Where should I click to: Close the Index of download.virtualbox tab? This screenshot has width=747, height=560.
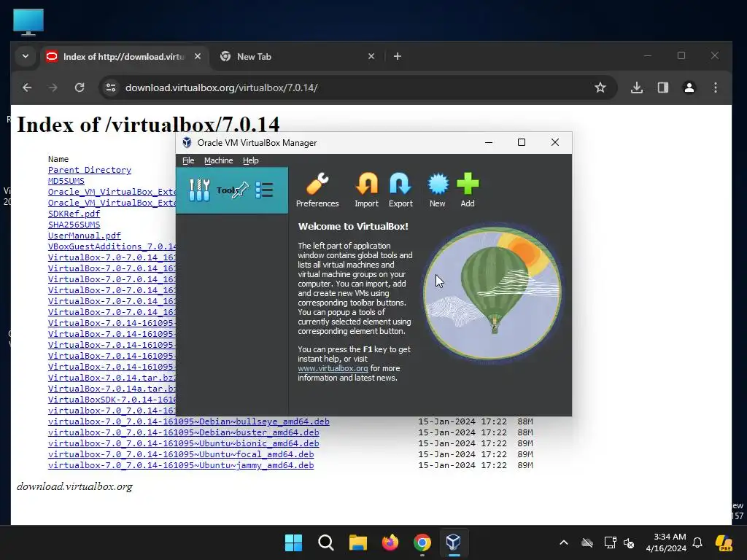(198, 56)
